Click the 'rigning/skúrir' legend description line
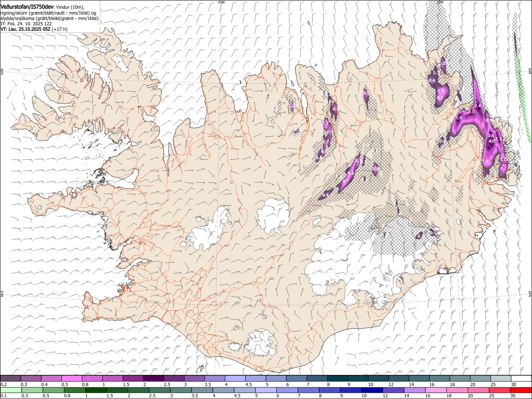Screen dimensions: 532x399 click(48, 13)
